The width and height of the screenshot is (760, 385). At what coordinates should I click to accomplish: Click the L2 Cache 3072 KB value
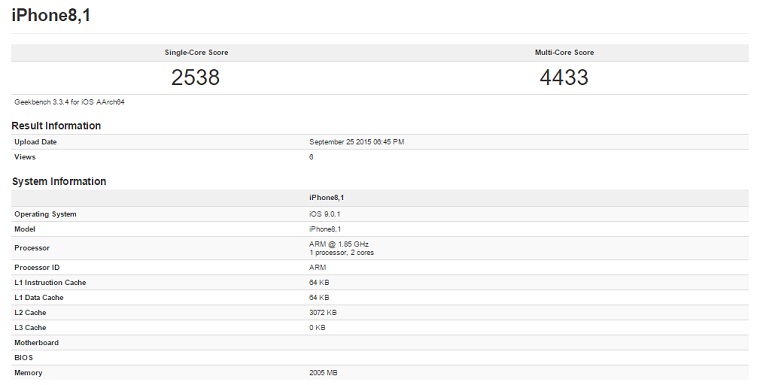[323, 313]
